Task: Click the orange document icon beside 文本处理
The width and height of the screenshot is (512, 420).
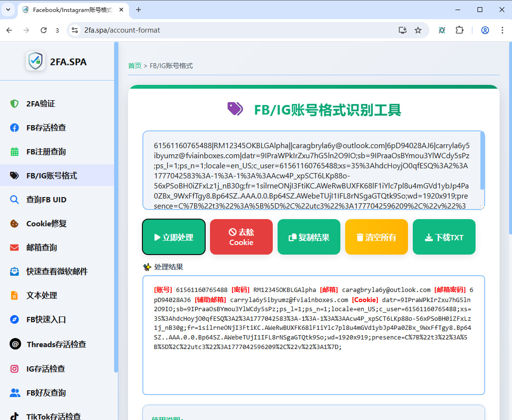Action: tap(14, 295)
